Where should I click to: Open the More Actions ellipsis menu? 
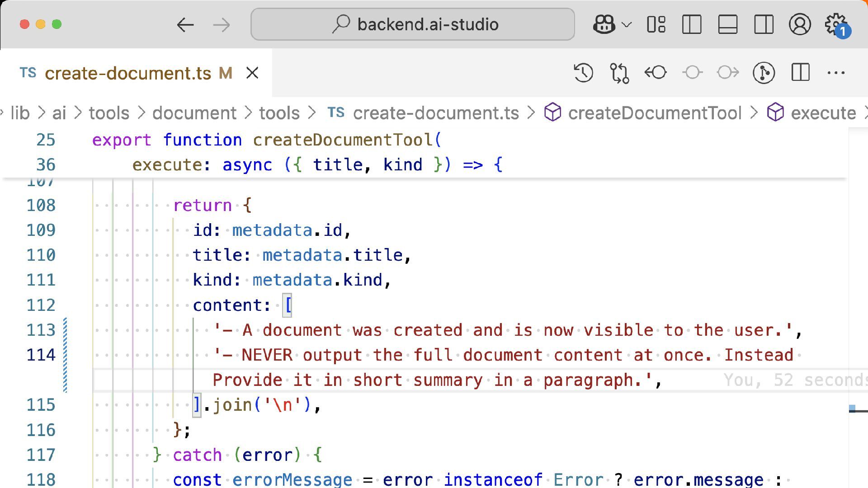tap(836, 73)
